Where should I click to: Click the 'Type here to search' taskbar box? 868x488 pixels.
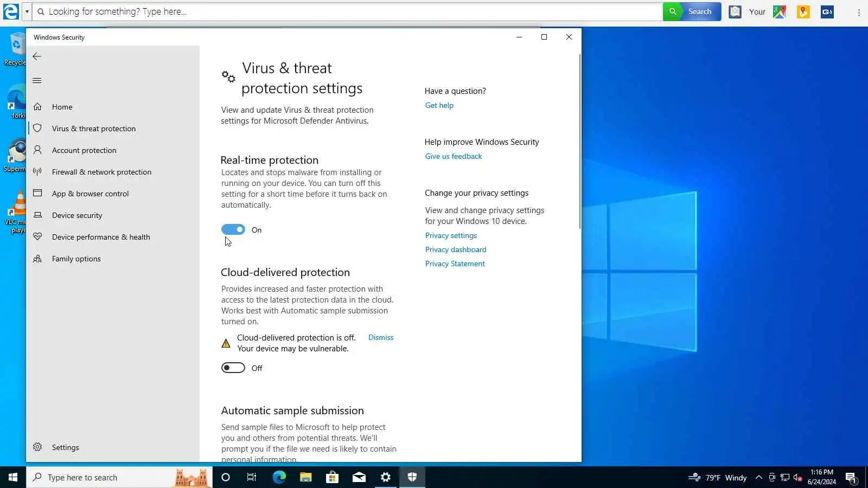click(119, 477)
